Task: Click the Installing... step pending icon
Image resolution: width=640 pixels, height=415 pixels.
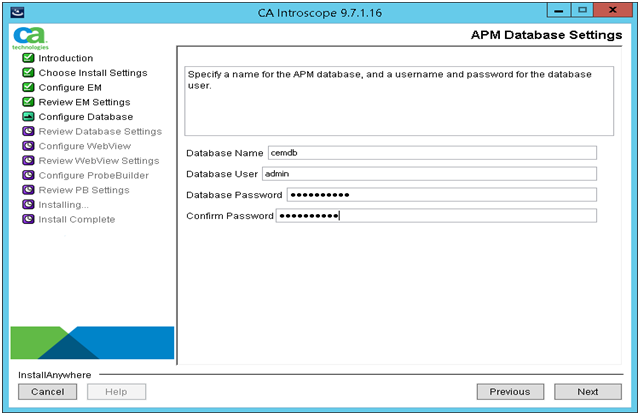Action: [28, 204]
